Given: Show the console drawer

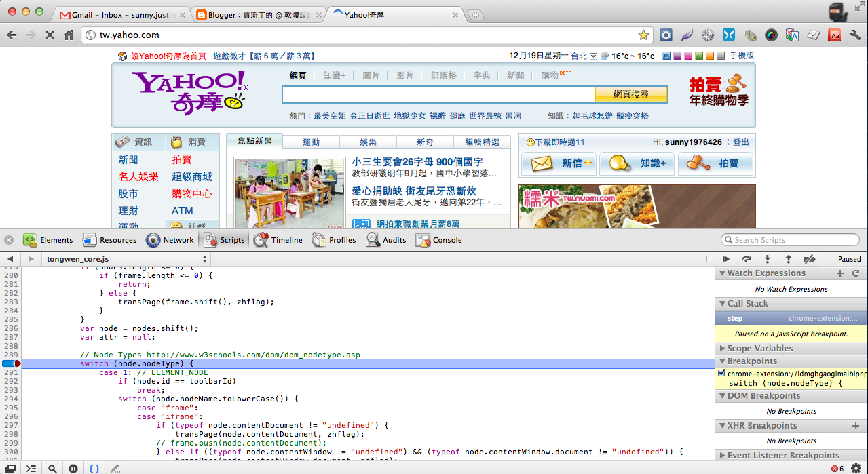Looking at the screenshot, I should 31,468.
